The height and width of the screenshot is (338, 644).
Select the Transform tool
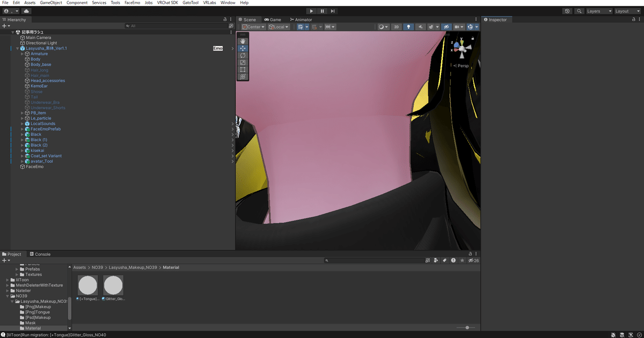tap(243, 77)
